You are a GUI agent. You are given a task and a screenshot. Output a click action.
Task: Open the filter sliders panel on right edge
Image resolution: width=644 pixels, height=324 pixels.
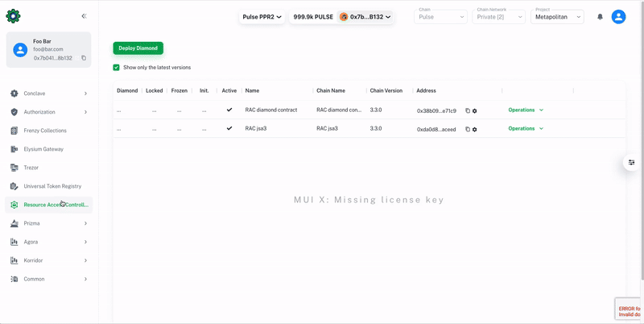633,163
